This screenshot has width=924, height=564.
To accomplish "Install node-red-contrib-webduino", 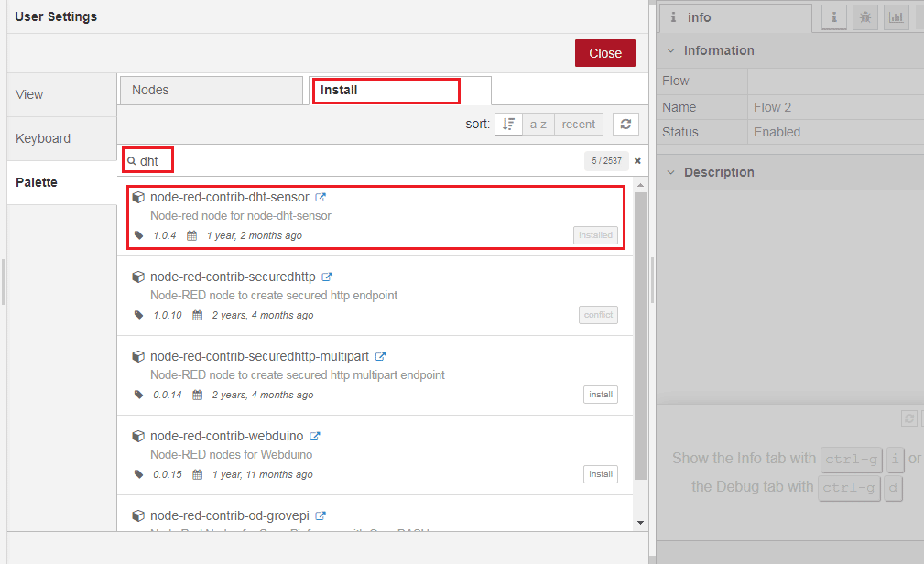I will (601, 474).
